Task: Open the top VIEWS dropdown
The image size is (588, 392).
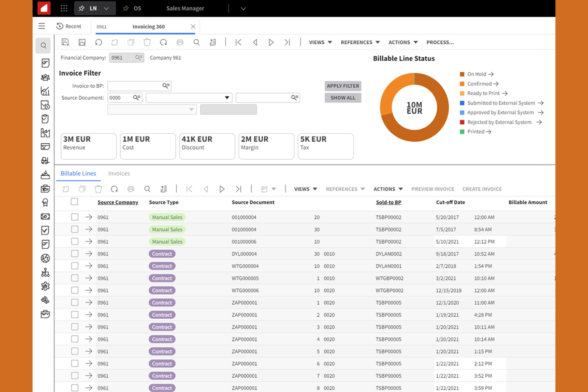Action: [321, 42]
